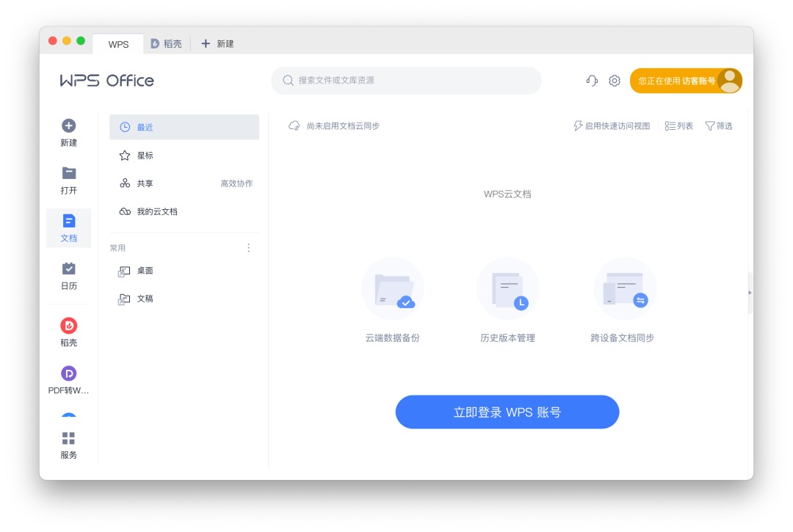Click the 新建 new tab button

(217, 44)
